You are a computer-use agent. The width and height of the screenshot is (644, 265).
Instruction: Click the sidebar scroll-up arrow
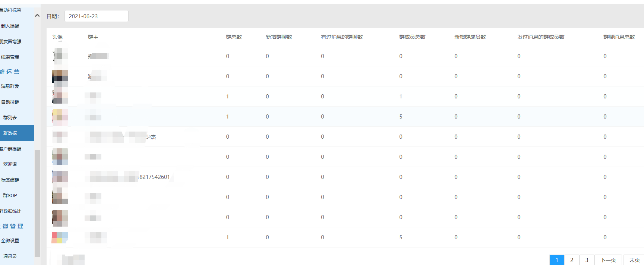[37, 16]
